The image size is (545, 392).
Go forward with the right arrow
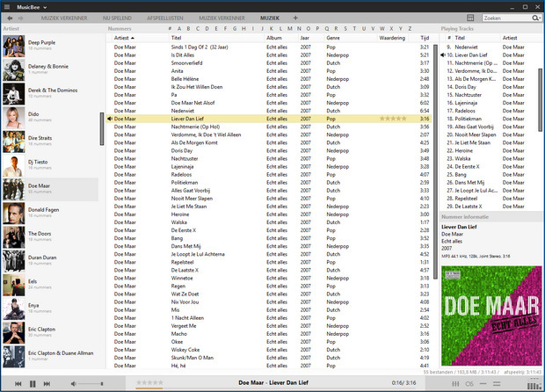click(20, 18)
